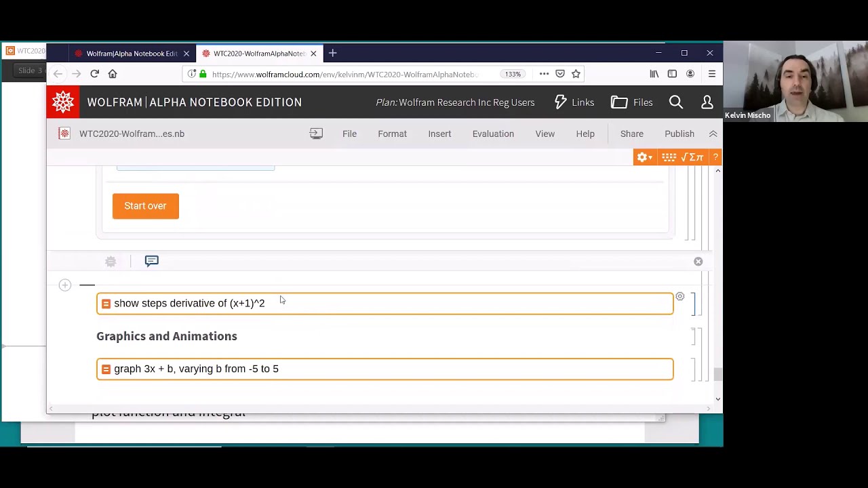Collapse the notebook toolbar with double chevron
The image size is (868, 488).
click(713, 134)
